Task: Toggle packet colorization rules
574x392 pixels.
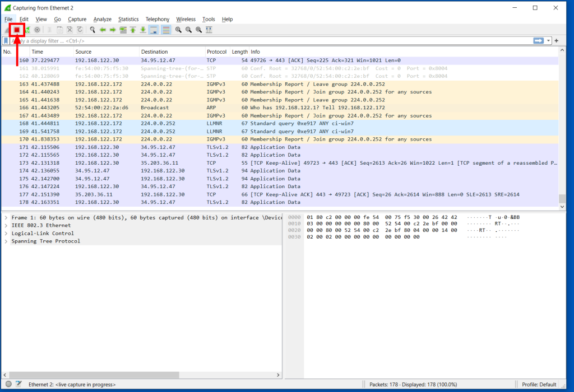Action: [166, 30]
